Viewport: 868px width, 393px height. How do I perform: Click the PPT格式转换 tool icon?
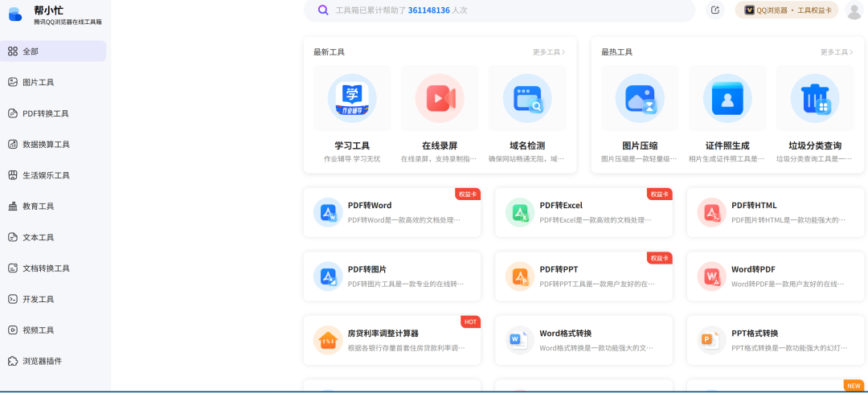coord(712,340)
